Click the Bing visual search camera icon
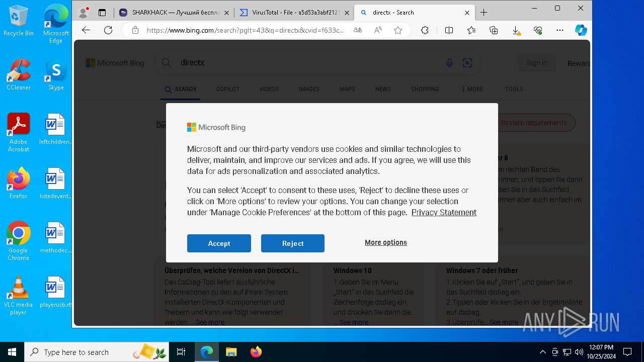The image size is (644, 362). 467,63
